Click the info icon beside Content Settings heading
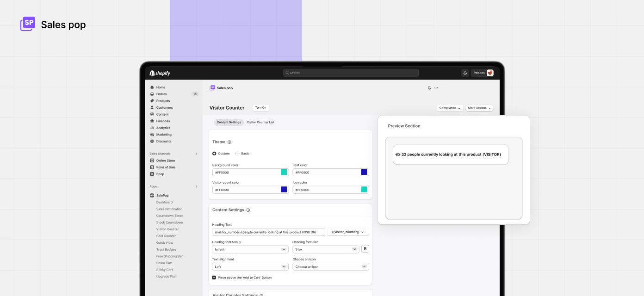Viewport: 644px width, 296px height. (x=248, y=210)
